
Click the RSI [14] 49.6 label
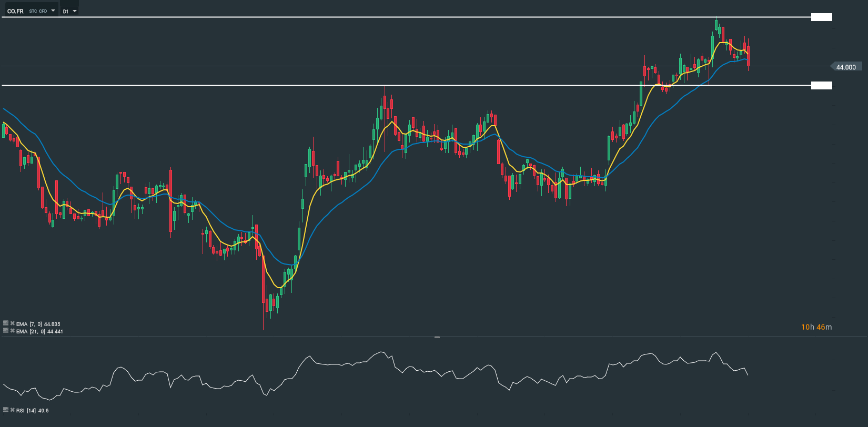coord(33,411)
